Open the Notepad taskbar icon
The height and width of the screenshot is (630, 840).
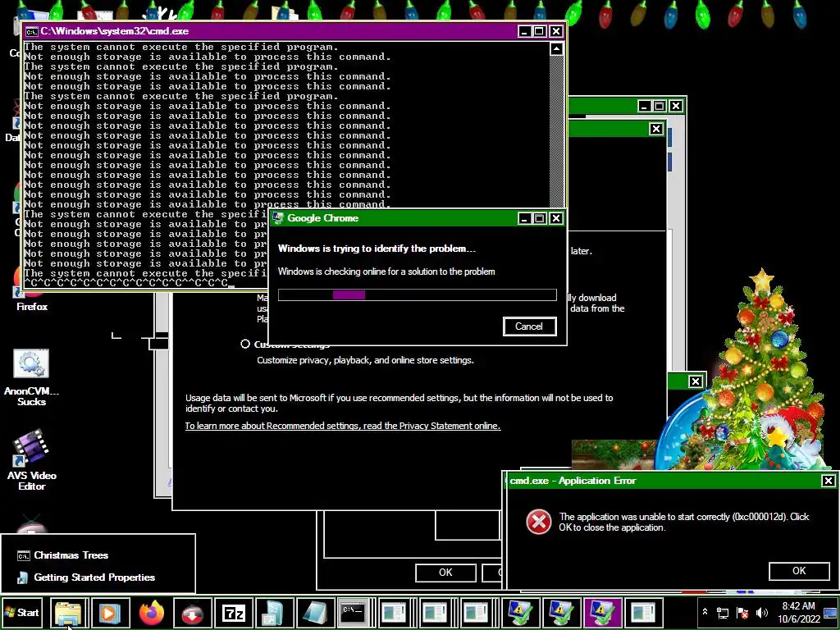[316, 612]
